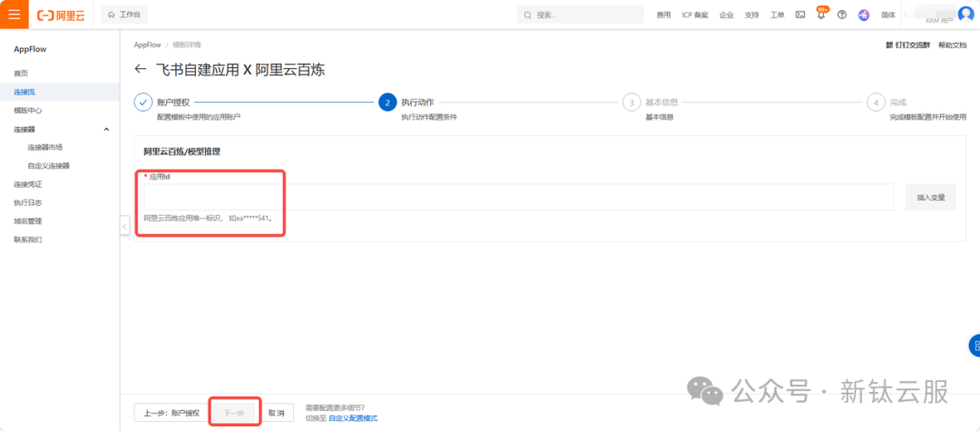The height and width of the screenshot is (431, 980).
Task: Click step 4 完成 circle
Action: [x=877, y=103]
